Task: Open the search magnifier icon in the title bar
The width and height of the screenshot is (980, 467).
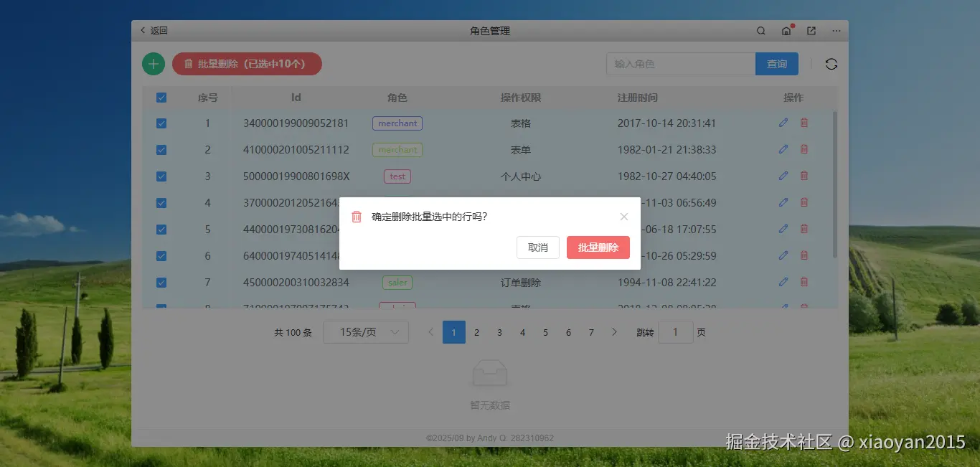Action: pos(760,30)
